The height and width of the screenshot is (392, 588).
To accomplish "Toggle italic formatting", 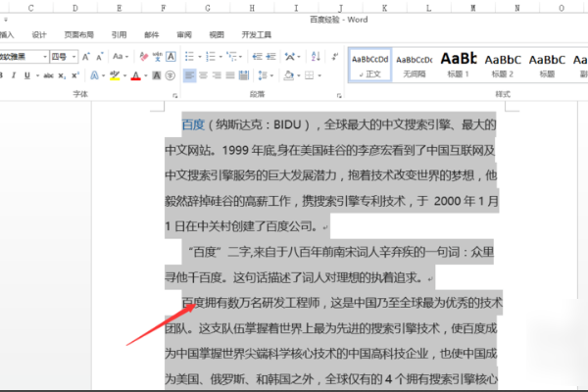I will [x=14, y=75].
